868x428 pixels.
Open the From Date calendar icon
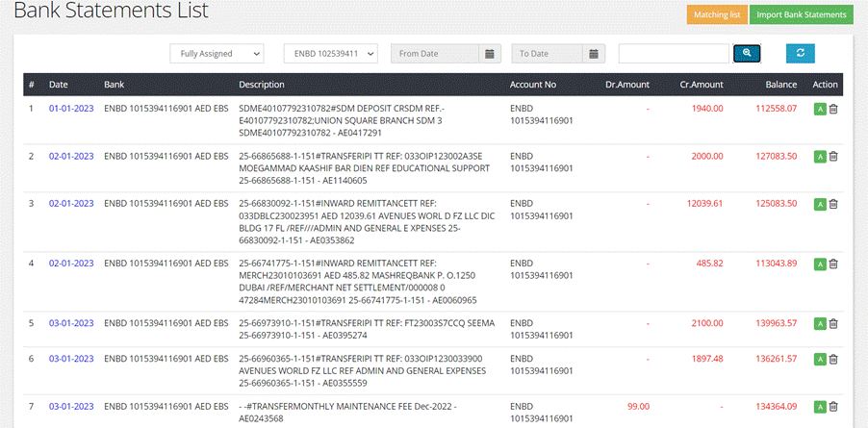point(490,54)
